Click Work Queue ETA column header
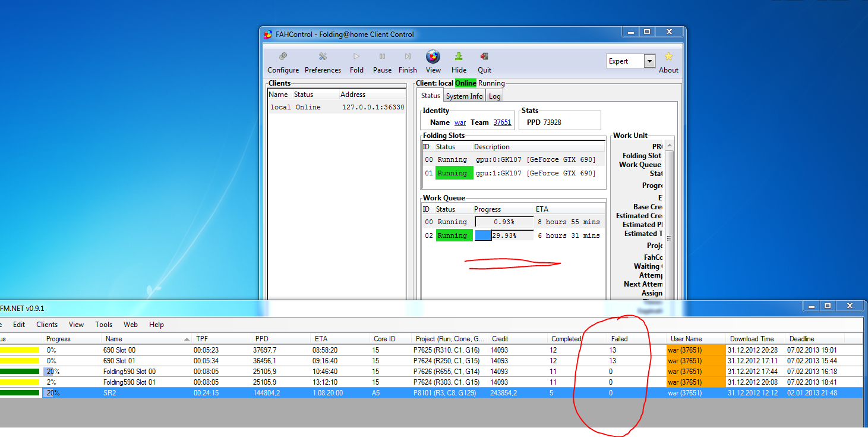 coord(569,209)
